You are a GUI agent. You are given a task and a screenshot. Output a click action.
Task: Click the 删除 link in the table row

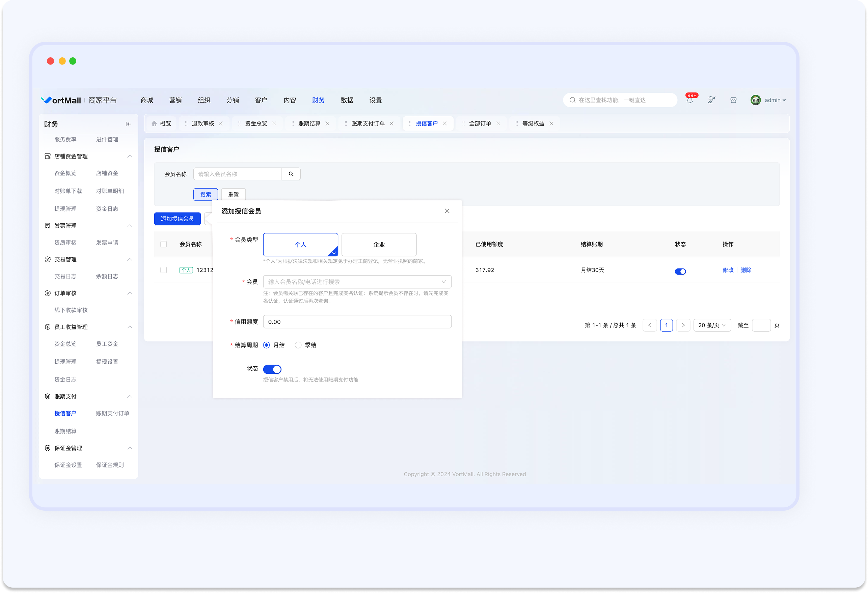click(x=745, y=270)
